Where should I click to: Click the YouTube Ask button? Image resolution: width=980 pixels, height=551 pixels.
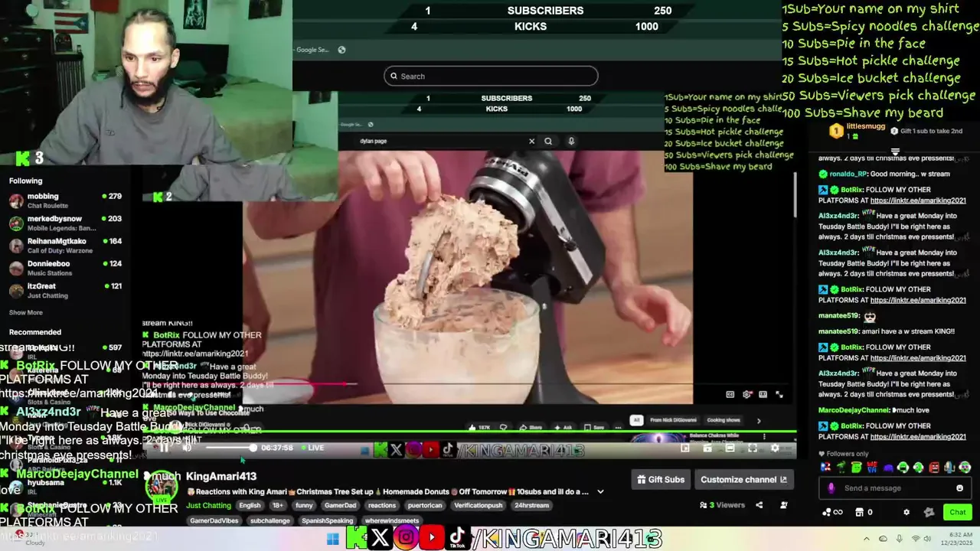click(x=563, y=428)
